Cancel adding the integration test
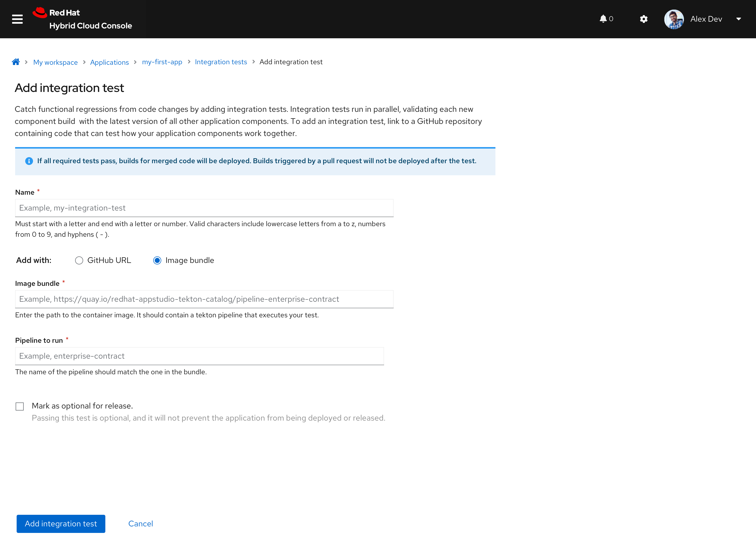This screenshot has width=756, height=544. tap(140, 524)
